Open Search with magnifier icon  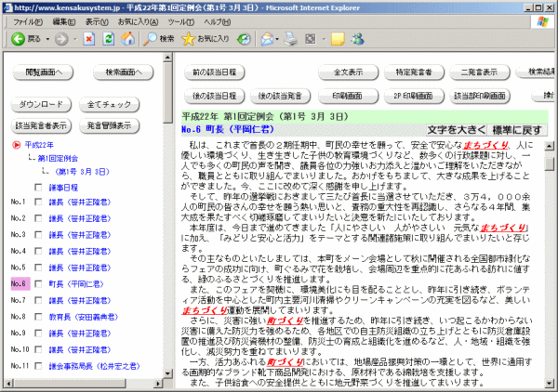click(150, 39)
